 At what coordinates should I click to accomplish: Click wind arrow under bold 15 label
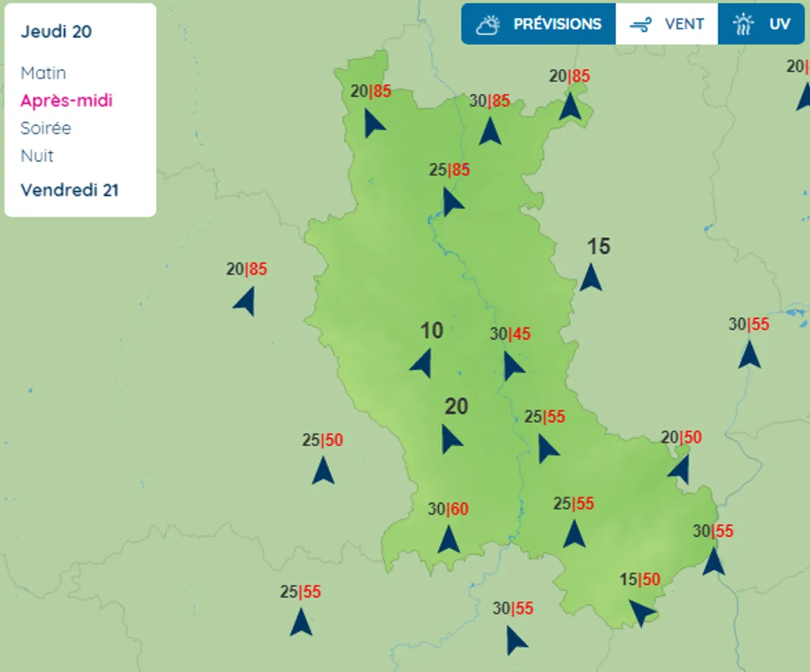click(591, 277)
